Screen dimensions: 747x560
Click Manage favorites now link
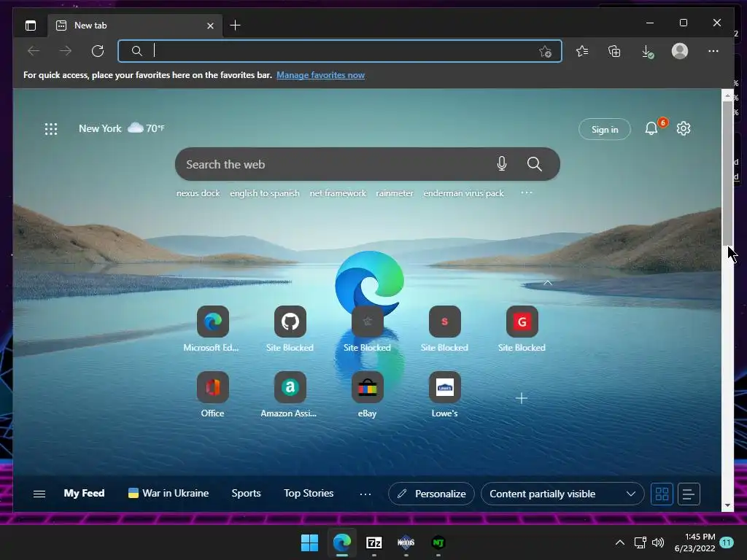321,75
